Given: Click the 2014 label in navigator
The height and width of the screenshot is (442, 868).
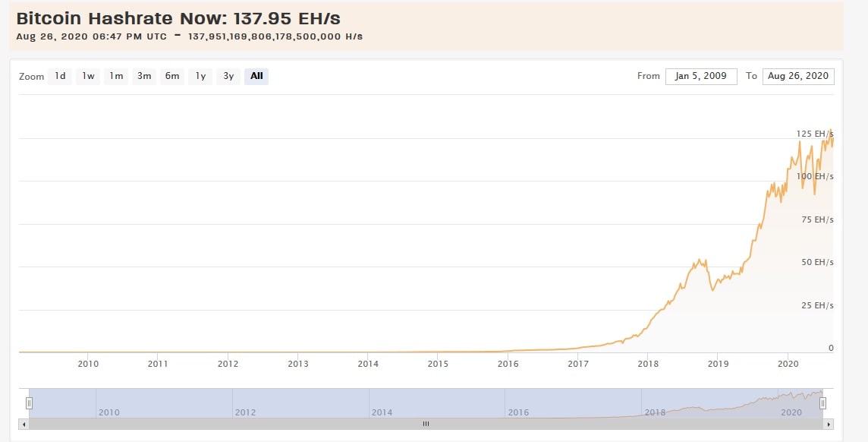Looking at the screenshot, I should [x=382, y=412].
